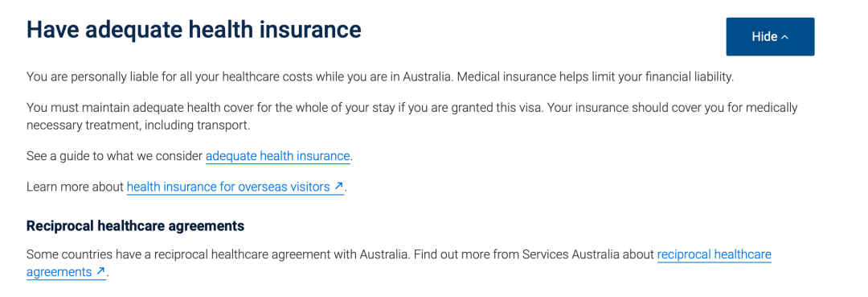Click the 'Reciprocal healthcare agreements' subheading
Image resolution: width=868 pixels, height=297 pixels.
[x=136, y=226]
